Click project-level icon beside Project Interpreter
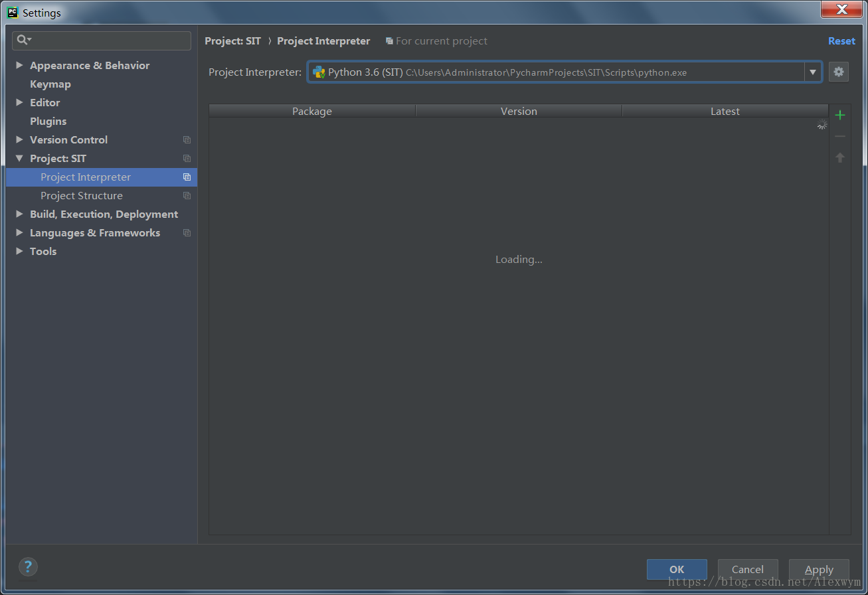Image resolution: width=868 pixels, height=595 pixels. pyautogui.click(x=187, y=177)
